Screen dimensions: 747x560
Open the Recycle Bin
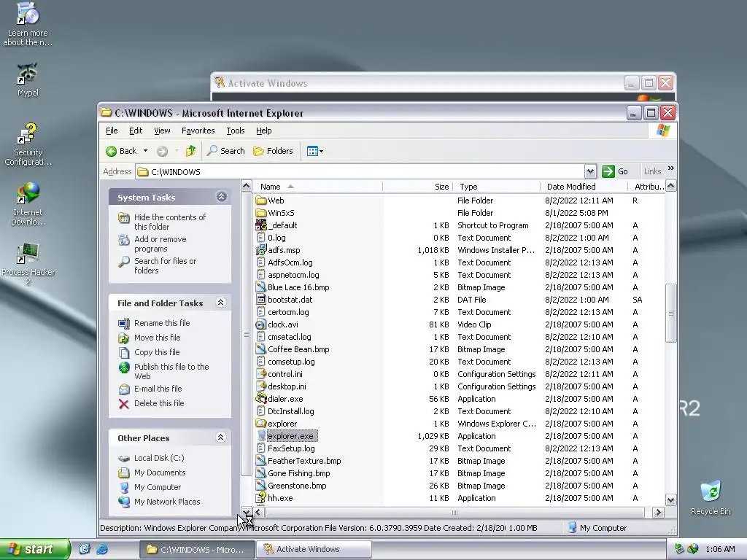pyautogui.click(x=711, y=497)
